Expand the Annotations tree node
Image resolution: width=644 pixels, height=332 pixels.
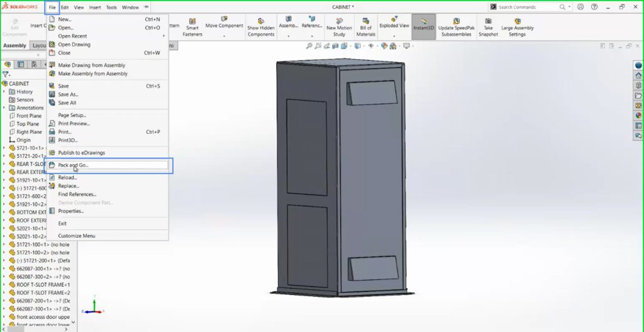[x=5, y=108]
